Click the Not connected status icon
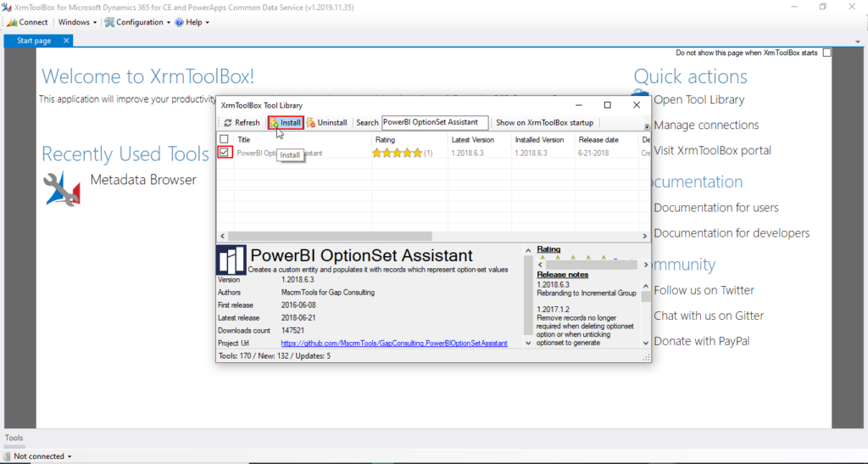The height and width of the screenshot is (464, 868). pos(7,456)
